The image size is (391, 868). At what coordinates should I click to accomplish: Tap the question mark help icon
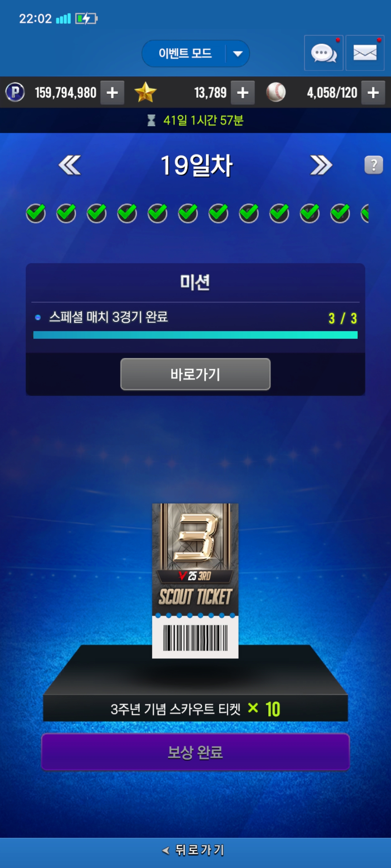coord(374,165)
